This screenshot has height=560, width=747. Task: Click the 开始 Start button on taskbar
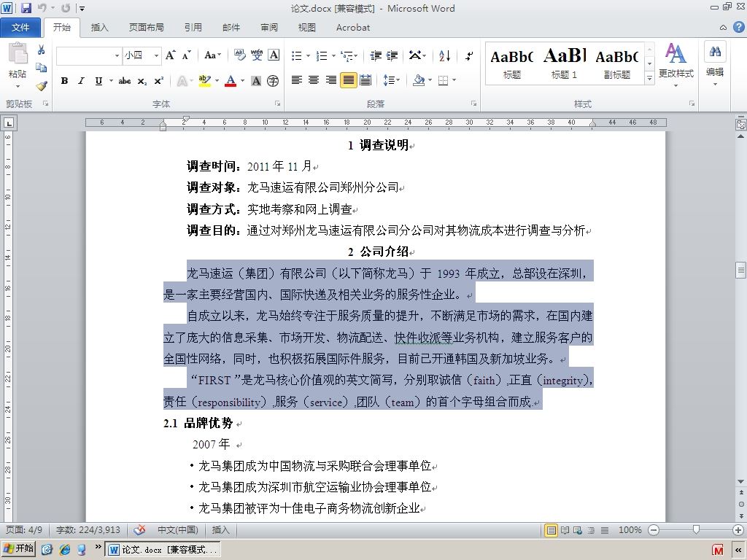tap(18, 549)
